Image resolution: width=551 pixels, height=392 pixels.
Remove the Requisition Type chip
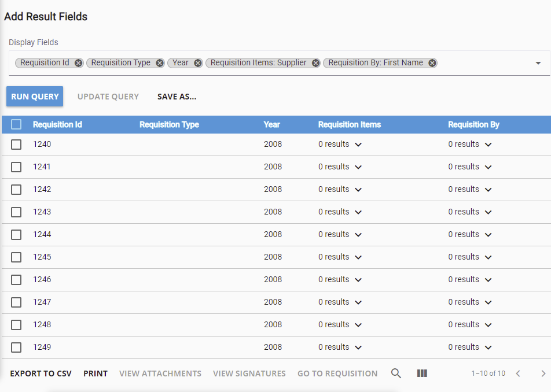(x=160, y=63)
